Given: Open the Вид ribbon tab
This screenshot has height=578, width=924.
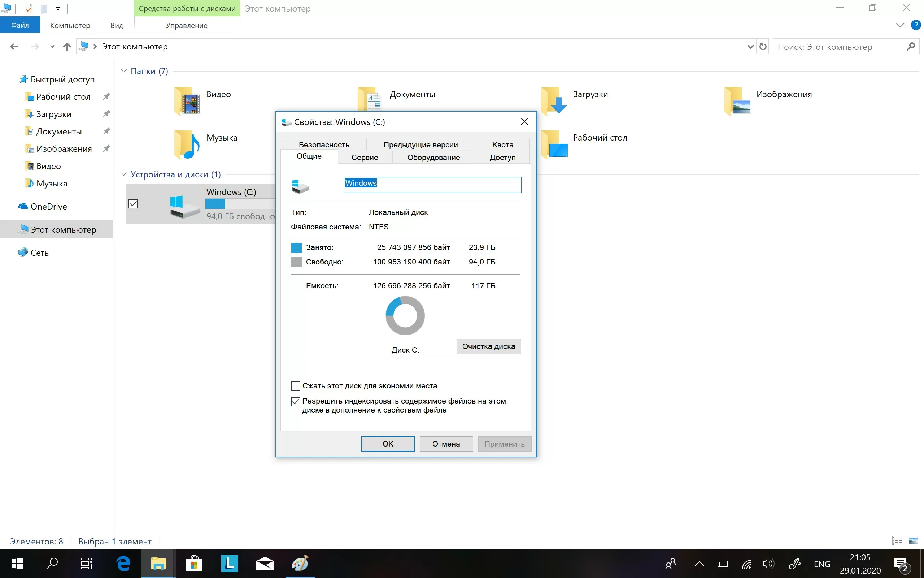Looking at the screenshot, I should point(117,25).
